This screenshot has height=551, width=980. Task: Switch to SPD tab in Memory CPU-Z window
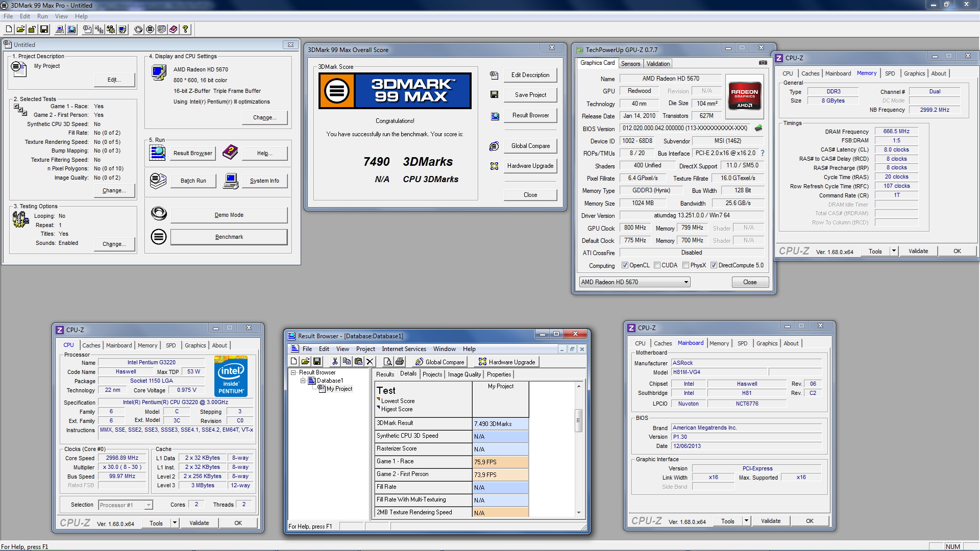tap(890, 73)
